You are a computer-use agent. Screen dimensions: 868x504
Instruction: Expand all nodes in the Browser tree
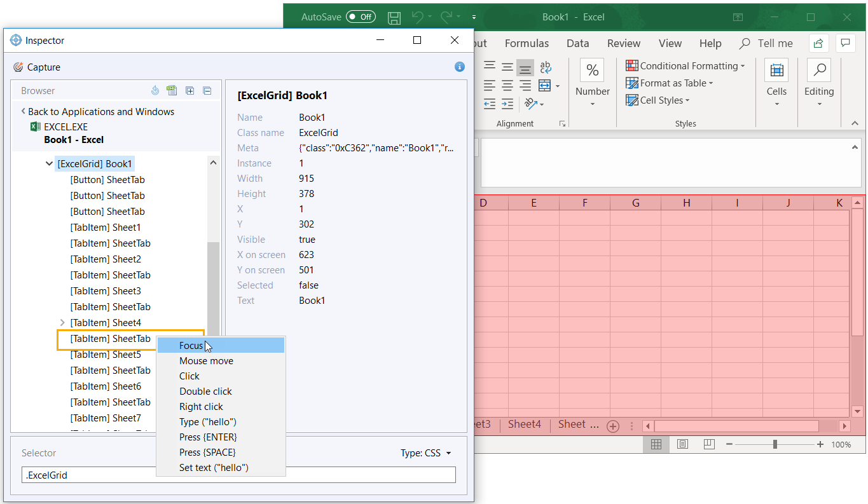[189, 90]
